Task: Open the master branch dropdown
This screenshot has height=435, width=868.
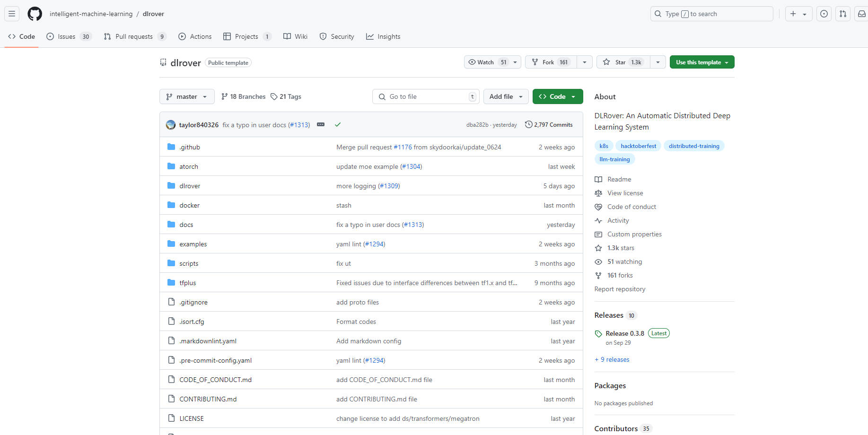Action: pos(187,96)
